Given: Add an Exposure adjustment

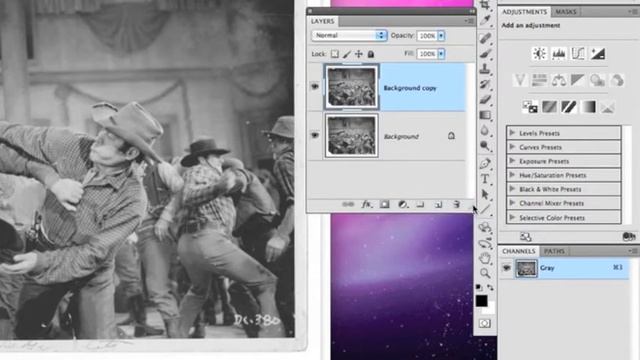Looking at the screenshot, I should (598, 53).
